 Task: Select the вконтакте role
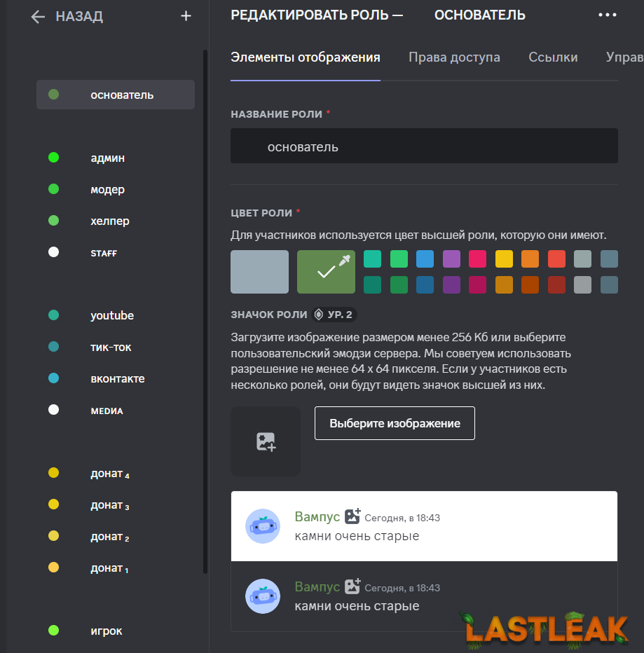tap(117, 379)
